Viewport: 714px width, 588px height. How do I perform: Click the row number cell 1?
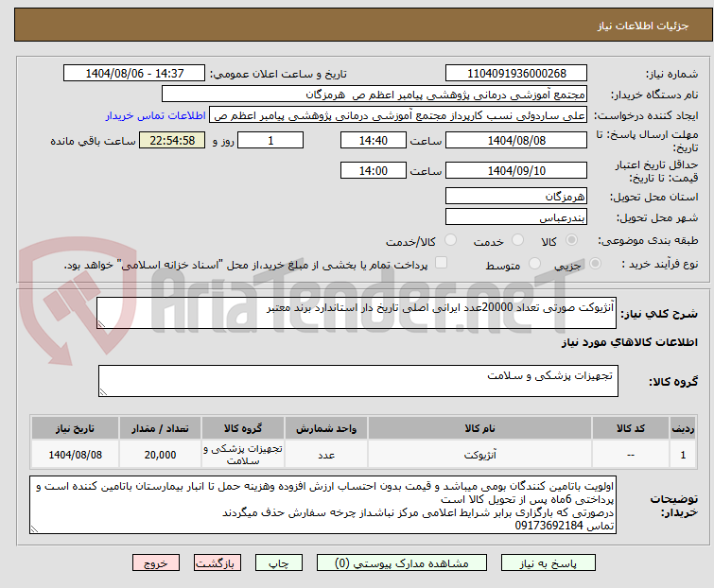(683, 455)
